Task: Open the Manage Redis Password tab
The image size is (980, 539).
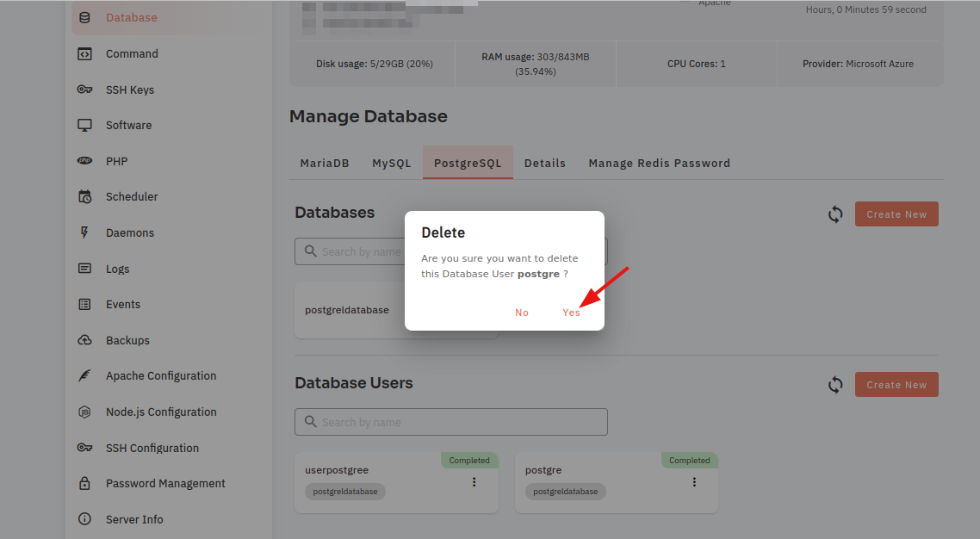Action: pos(660,163)
